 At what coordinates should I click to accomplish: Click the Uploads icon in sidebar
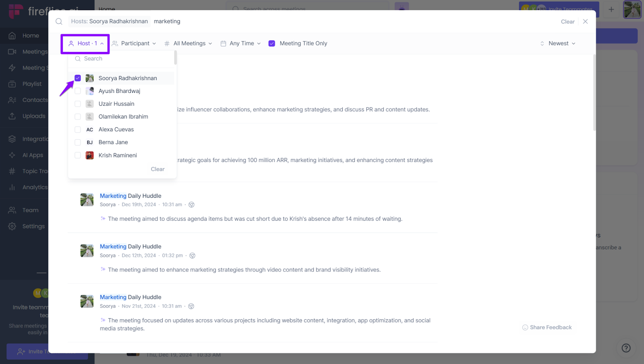coord(12,116)
